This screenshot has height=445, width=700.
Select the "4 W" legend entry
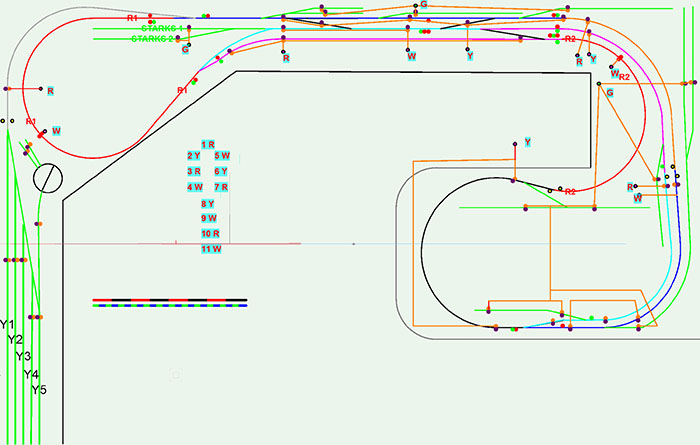pyautogui.click(x=195, y=187)
